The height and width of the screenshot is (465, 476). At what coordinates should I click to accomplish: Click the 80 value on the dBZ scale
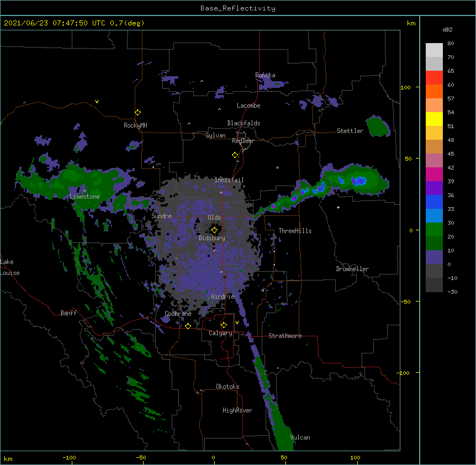click(x=451, y=44)
